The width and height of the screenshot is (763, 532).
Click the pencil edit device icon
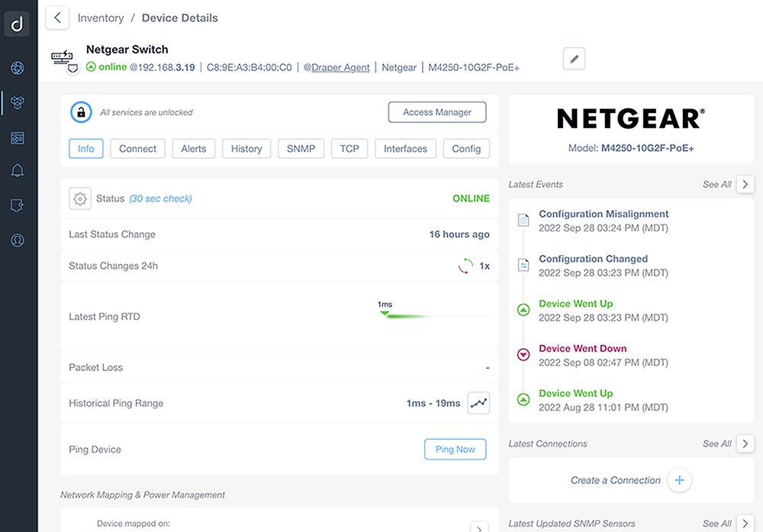(575, 59)
